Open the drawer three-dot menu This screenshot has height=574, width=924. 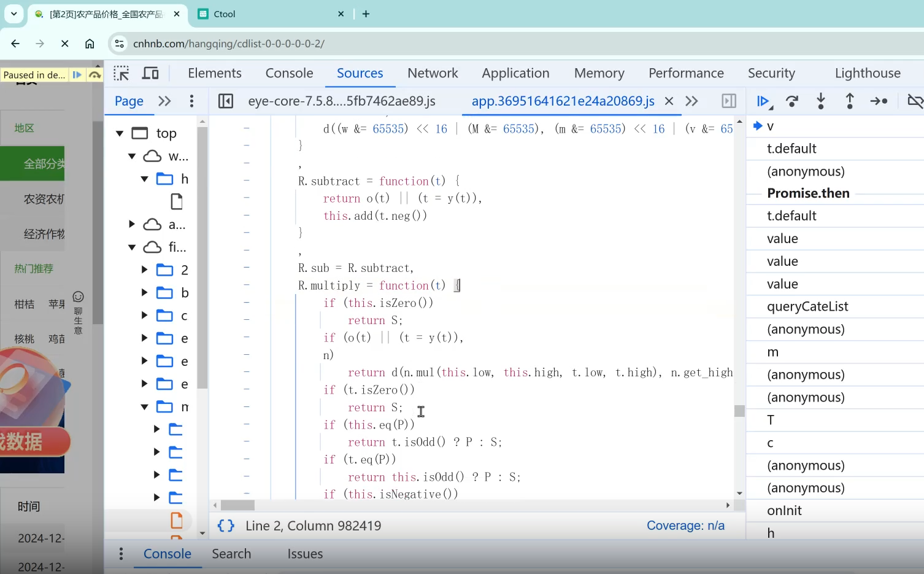tap(121, 554)
